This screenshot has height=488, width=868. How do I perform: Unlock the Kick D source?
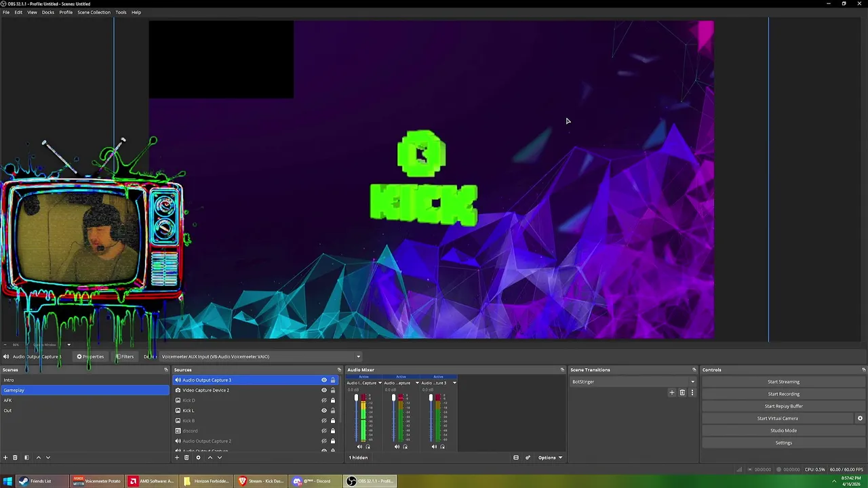point(332,401)
